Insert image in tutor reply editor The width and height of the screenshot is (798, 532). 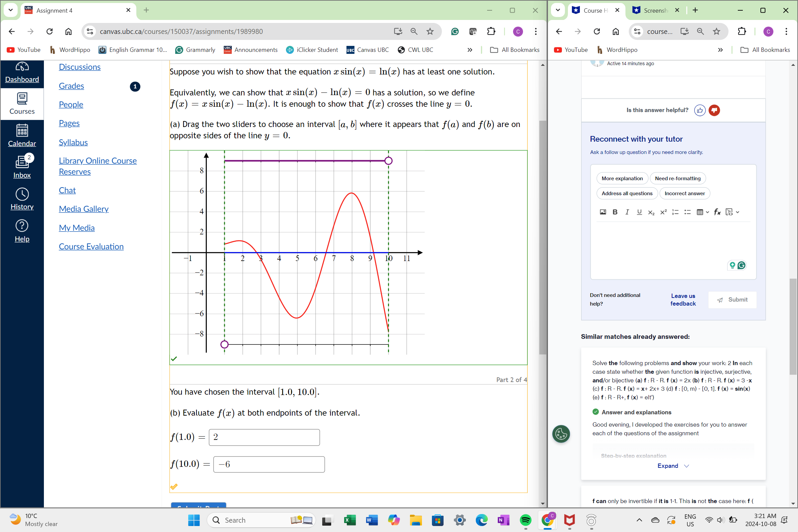(603, 212)
